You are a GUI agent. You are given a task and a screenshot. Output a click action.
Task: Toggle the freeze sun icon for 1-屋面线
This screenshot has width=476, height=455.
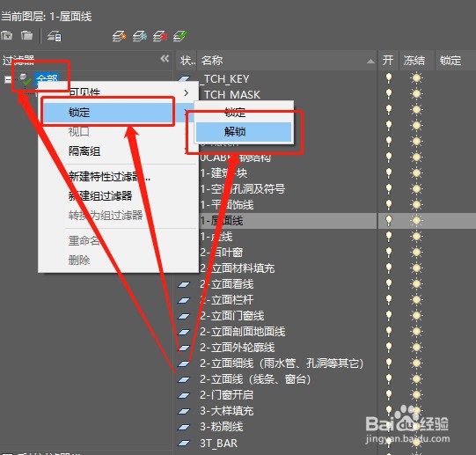(x=416, y=221)
